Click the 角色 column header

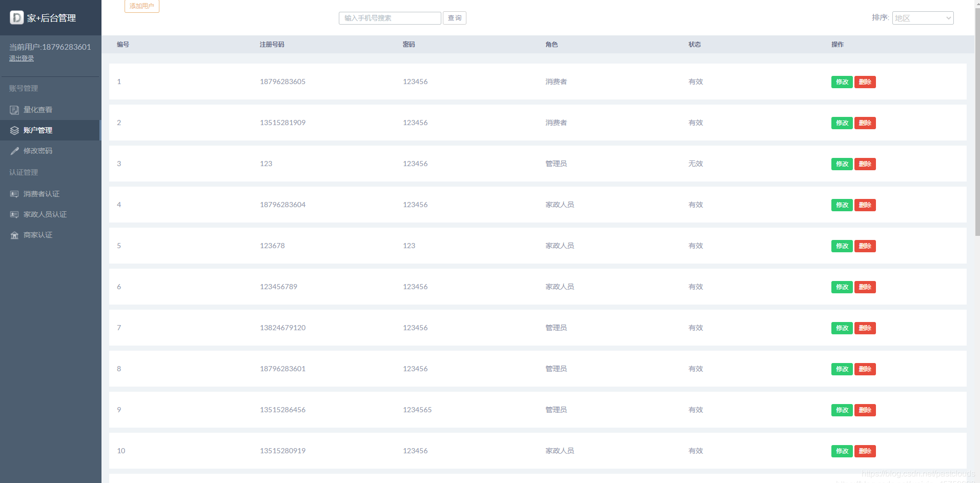click(552, 45)
